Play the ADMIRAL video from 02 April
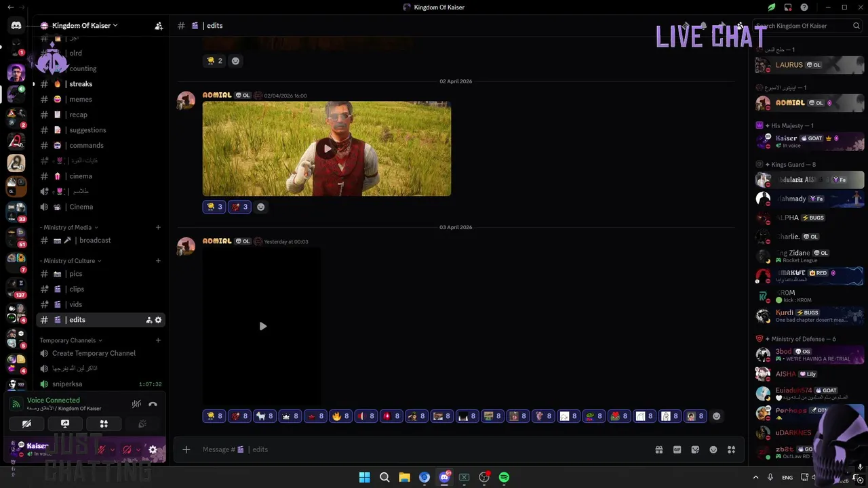This screenshot has height=488, width=868. (327, 149)
